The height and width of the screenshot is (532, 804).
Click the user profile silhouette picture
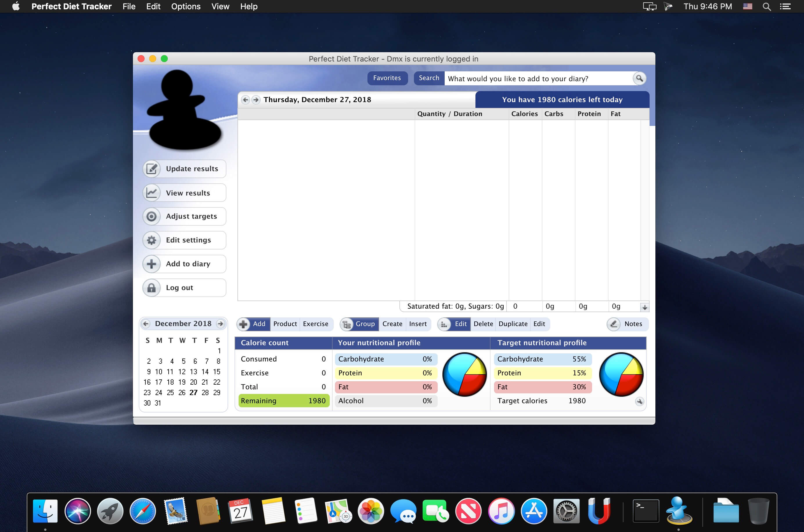point(185,110)
